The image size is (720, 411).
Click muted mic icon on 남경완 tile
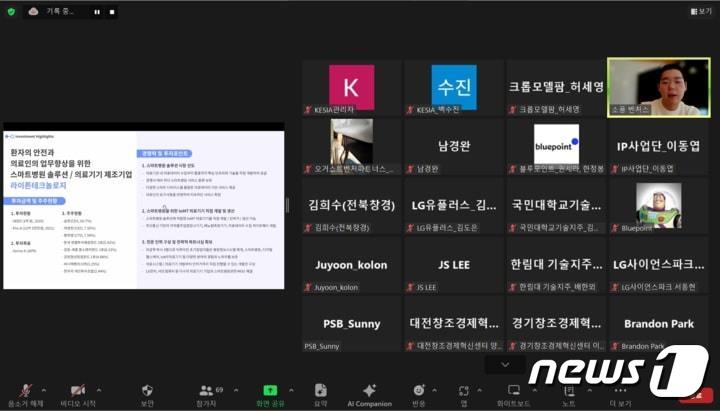point(410,169)
